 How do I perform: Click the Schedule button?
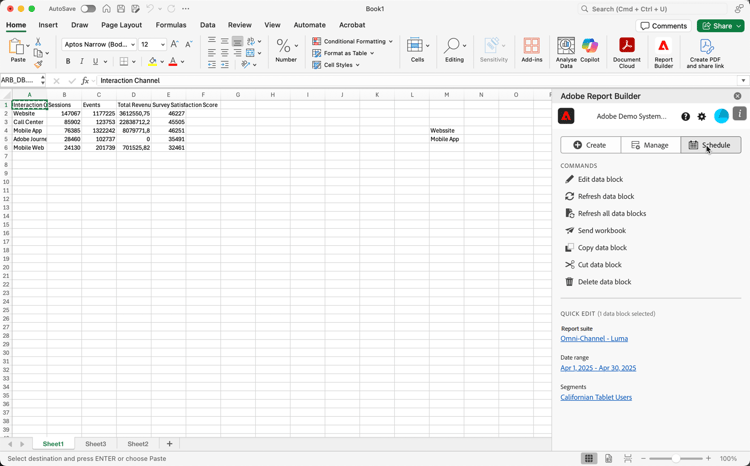coord(711,145)
